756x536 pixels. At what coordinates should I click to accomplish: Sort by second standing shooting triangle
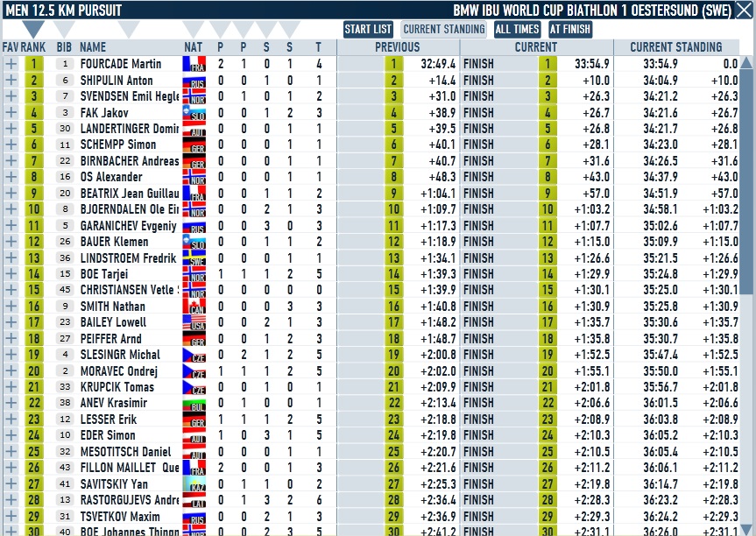[x=289, y=29]
